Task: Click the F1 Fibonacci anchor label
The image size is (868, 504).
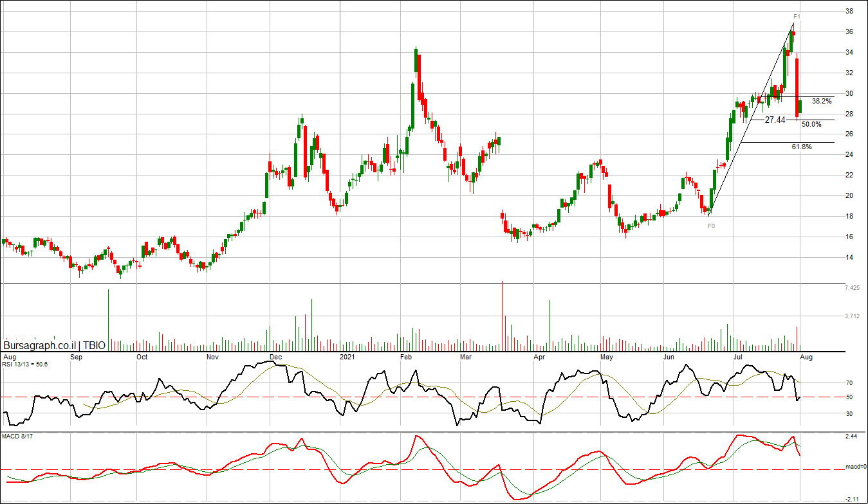Action: (797, 16)
